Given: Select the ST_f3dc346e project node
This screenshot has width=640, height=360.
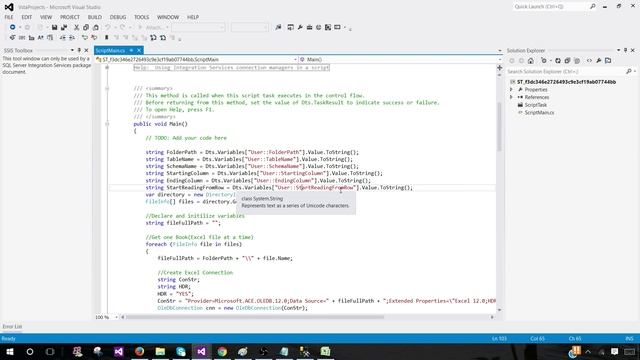Looking at the screenshot, I should coord(566,82).
